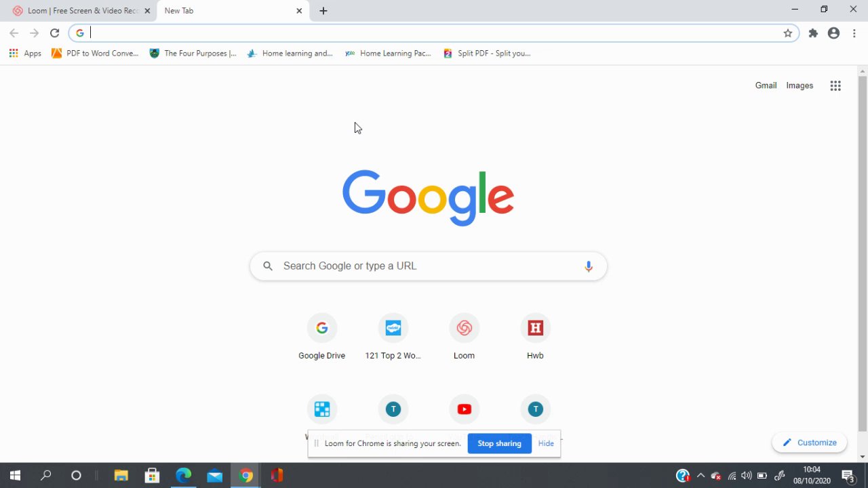This screenshot has height=488, width=868.
Task: Select the New Tab tab
Action: [233, 11]
